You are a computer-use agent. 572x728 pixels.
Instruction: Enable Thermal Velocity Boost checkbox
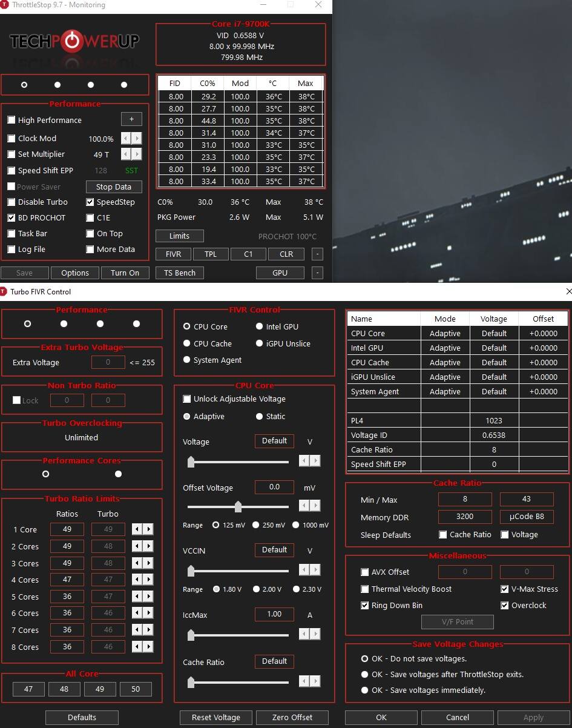tap(364, 589)
